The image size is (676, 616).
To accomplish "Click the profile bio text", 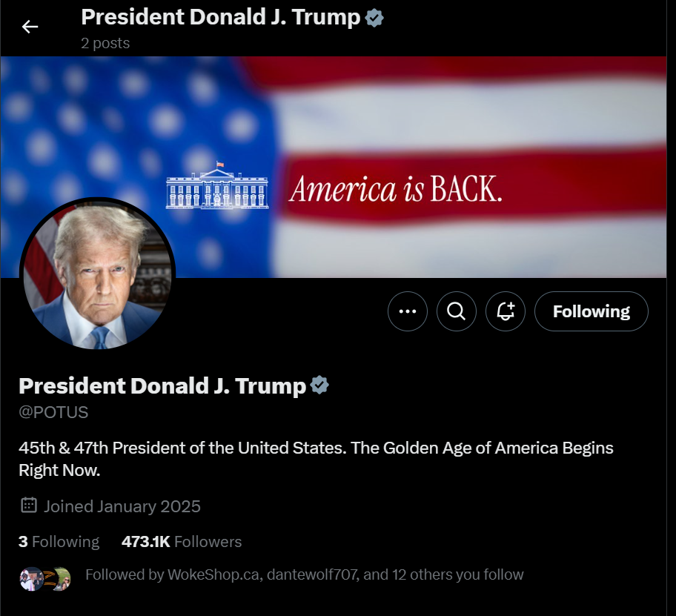I will click(x=316, y=459).
